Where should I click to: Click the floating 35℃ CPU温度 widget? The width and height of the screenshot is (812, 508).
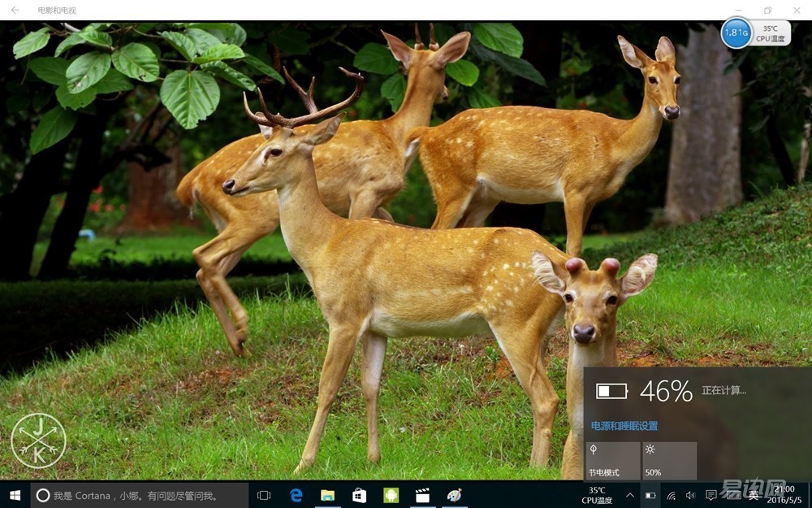point(771,33)
